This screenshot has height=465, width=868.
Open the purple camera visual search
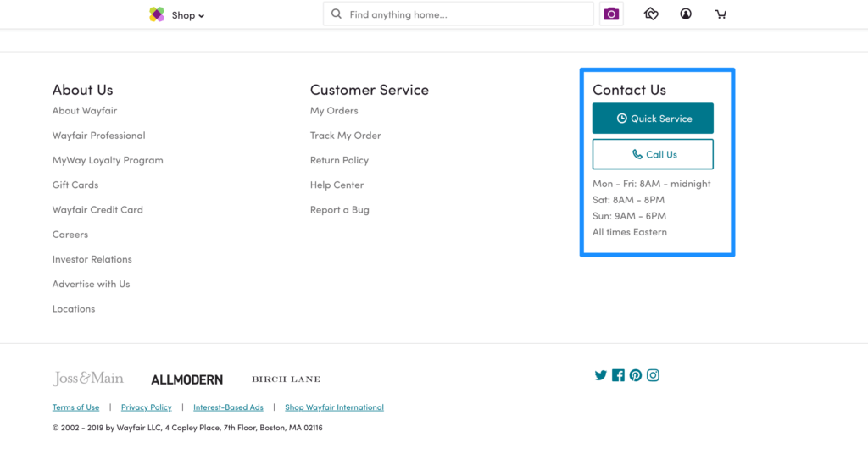[611, 14]
